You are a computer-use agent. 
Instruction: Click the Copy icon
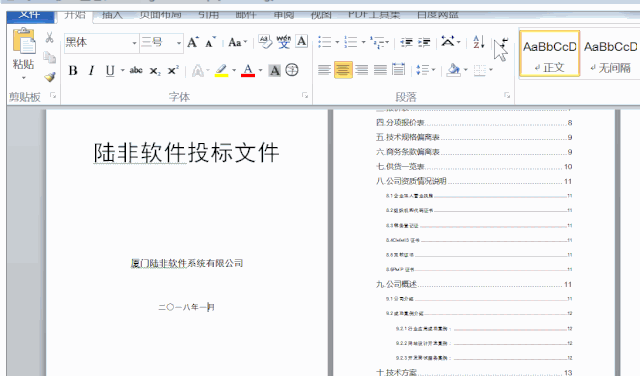point(49,58)
